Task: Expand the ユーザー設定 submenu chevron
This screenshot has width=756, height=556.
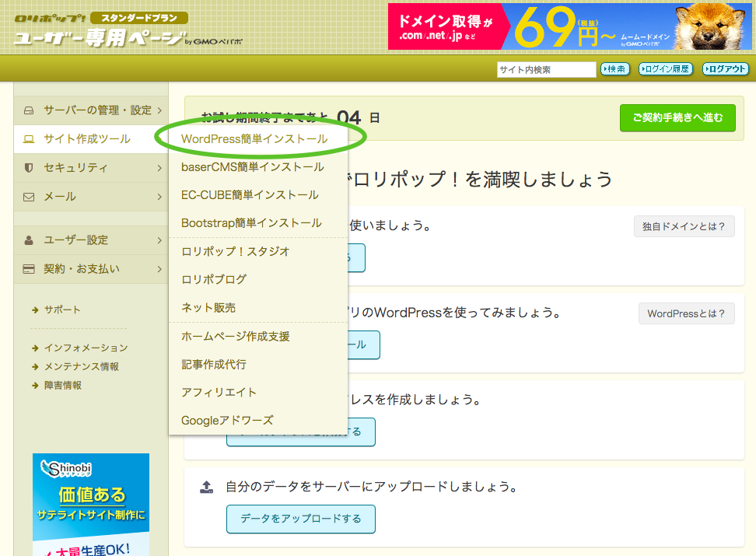Action: coord(159,240)
